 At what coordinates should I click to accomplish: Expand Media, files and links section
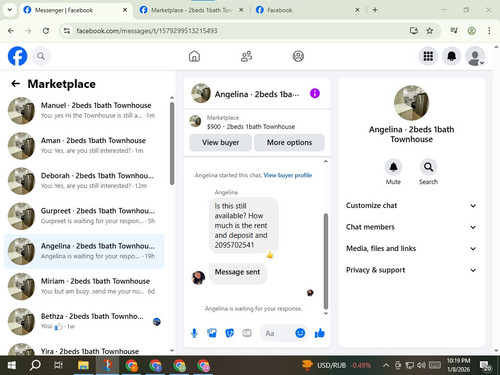click(411, 248)
